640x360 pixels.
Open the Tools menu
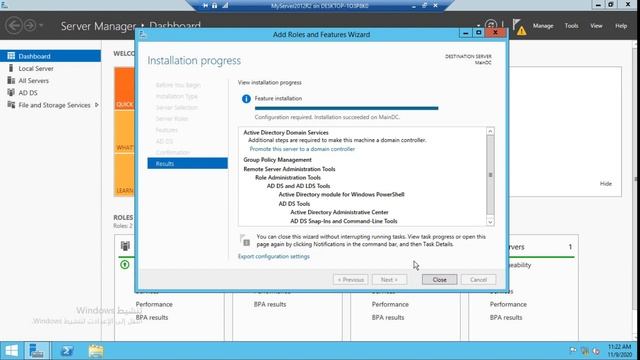point(571,26)
